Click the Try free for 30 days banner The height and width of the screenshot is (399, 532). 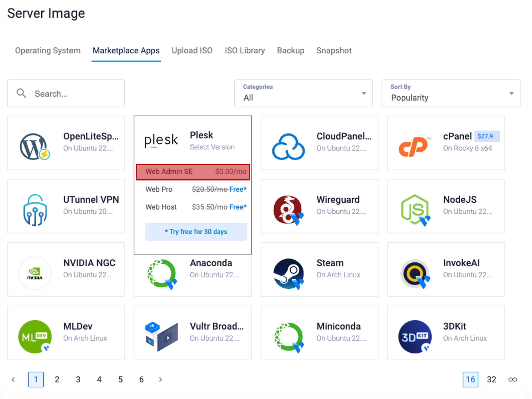tap(196, 232)
